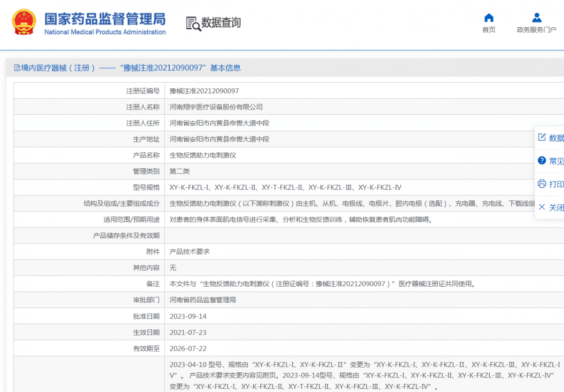Click registrant name 河南翔宇医疗设备股份有限公司
The width and height of the screenshot is (564, 392).
[216, 107]
